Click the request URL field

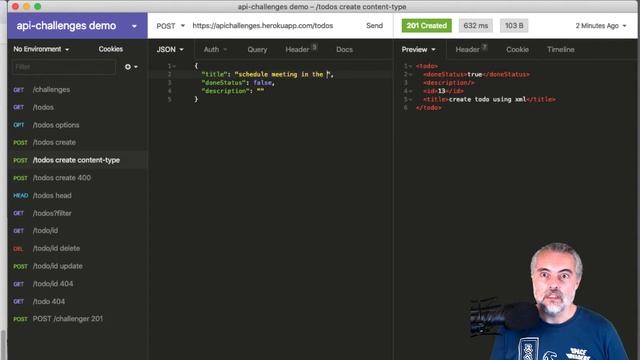(x=263, y=26)
